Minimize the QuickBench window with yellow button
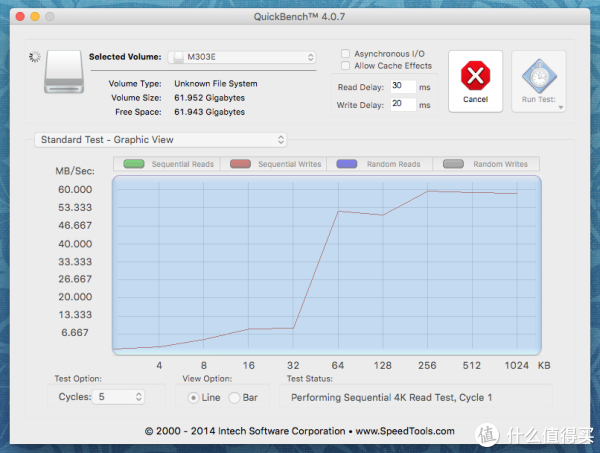This screenshot has width=600, height=453. (35, 16)
